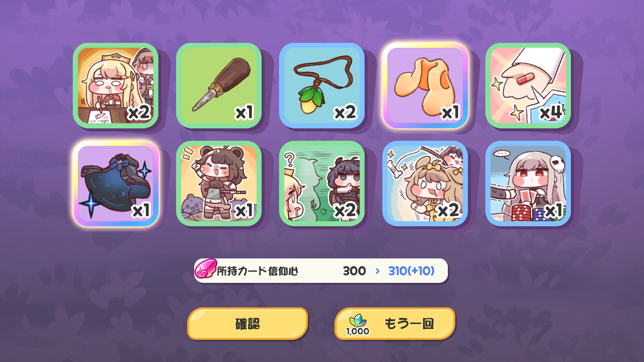Click the poker chips gray-haired girl card
644x362 pixels.
coord(528,183)
